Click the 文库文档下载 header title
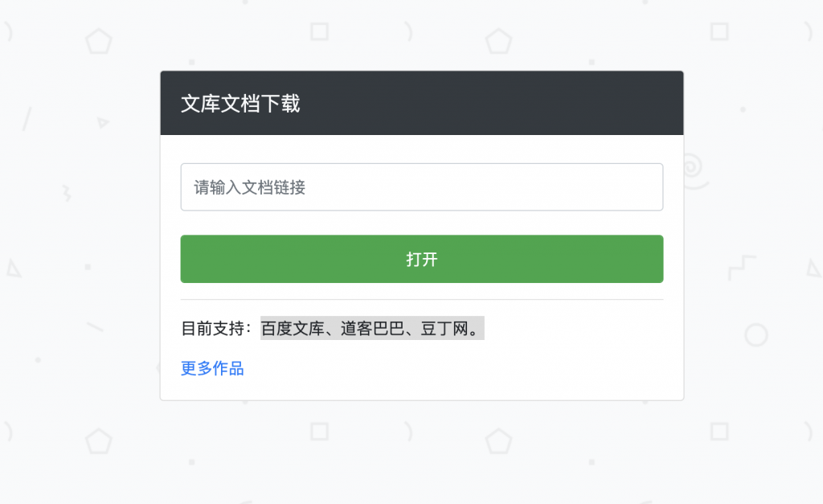The width and height of the screenshot is (823, 504). 240,104
